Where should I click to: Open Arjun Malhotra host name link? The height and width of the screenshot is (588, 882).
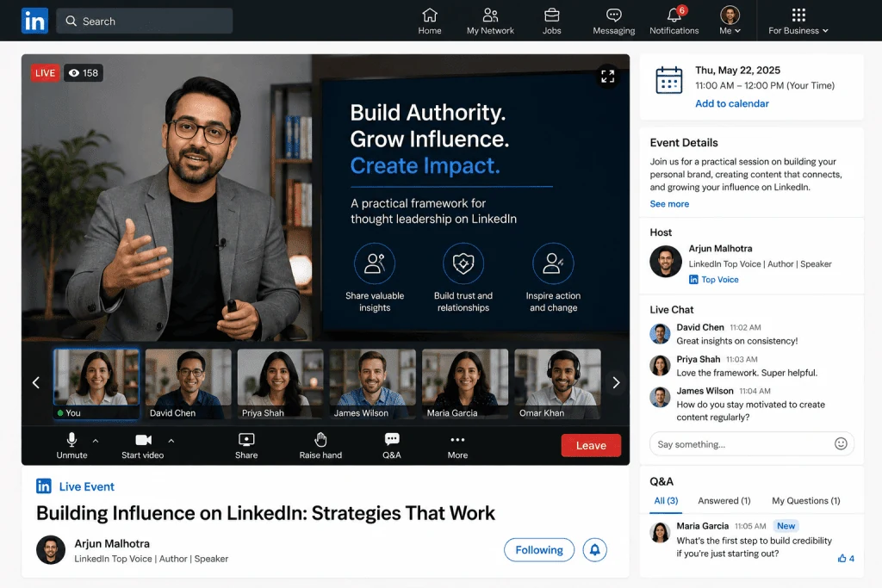pyautogui.click(x=721, y=249)
